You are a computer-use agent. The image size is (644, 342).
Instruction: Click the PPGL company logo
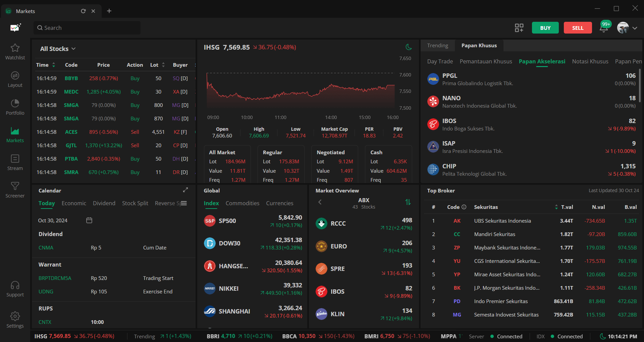point(433,79)
